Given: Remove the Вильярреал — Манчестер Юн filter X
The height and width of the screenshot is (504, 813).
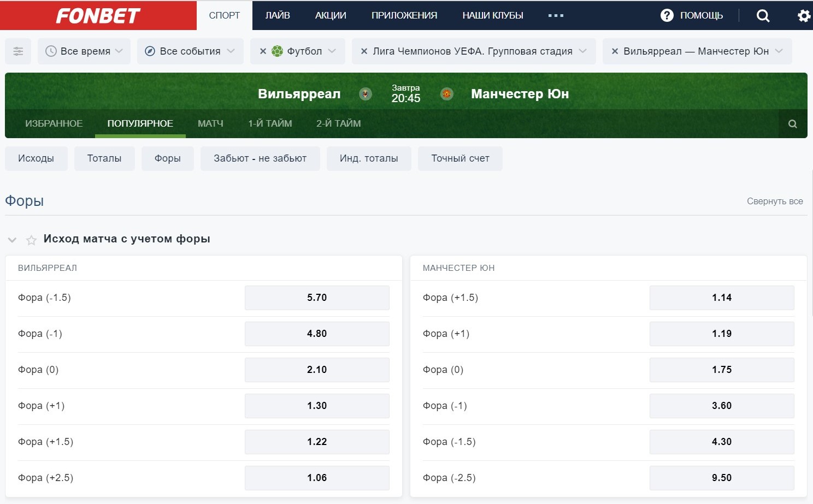Looking at the screenshot, I should 615,51.
